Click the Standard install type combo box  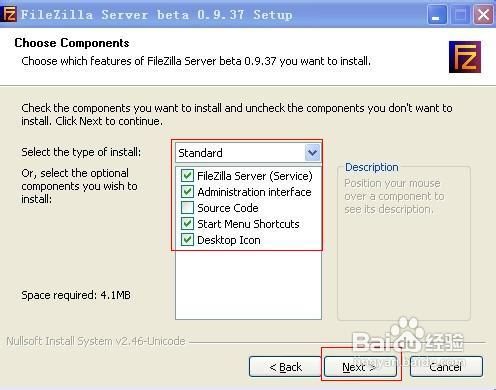(x=248, y=153)
